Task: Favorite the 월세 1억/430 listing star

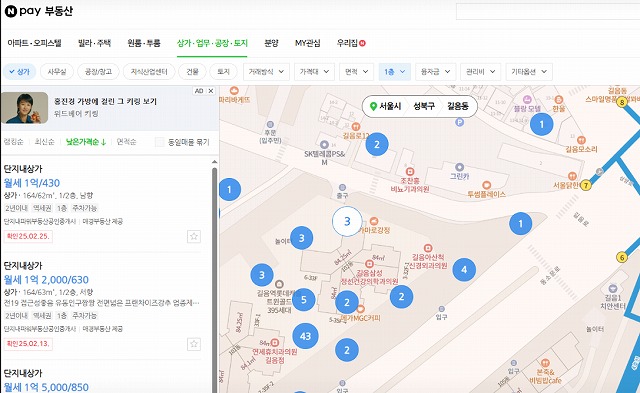Action: 194,236
